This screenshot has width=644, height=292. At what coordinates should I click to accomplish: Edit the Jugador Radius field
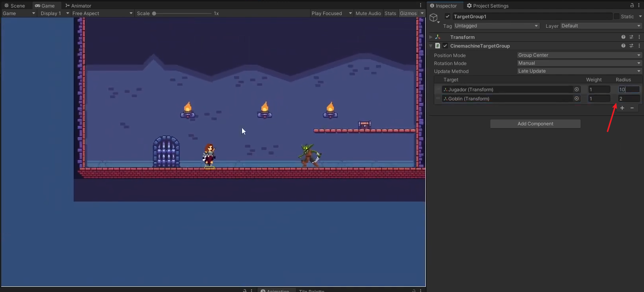pos(629,89)
